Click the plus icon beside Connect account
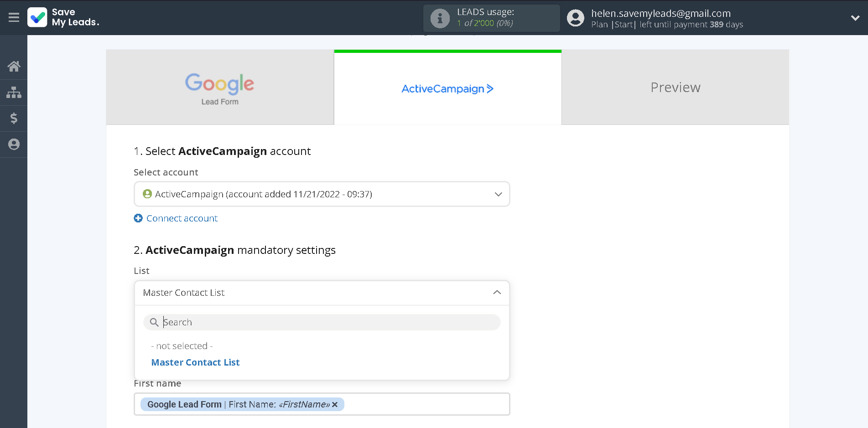Screen dimensions: 868x428 click(138, 218)
